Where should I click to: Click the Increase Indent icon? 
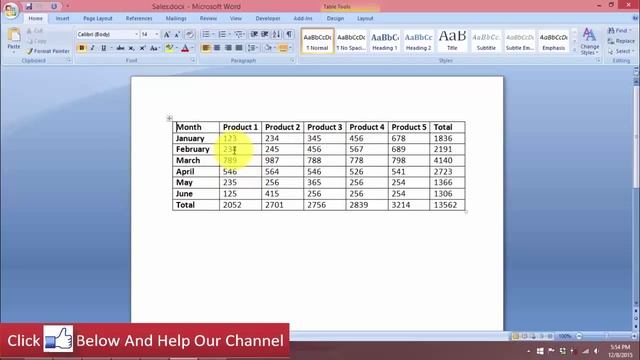[264, 34]
